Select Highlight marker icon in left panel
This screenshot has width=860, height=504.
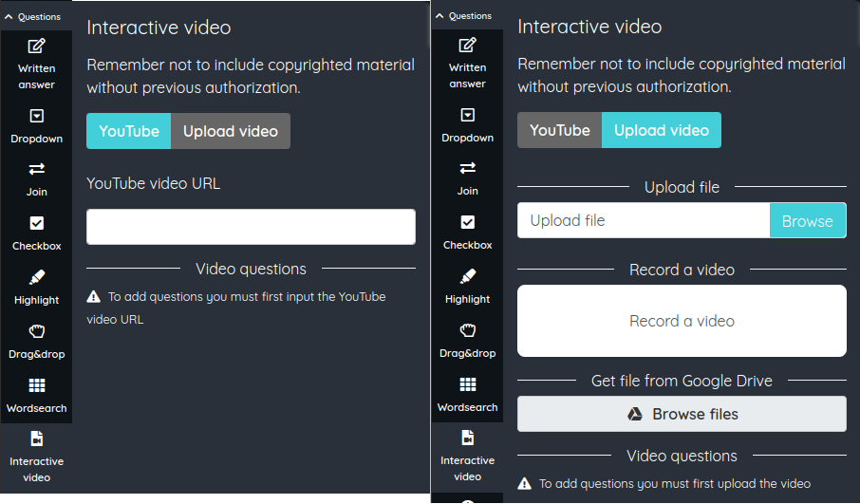tap(36, 277)
